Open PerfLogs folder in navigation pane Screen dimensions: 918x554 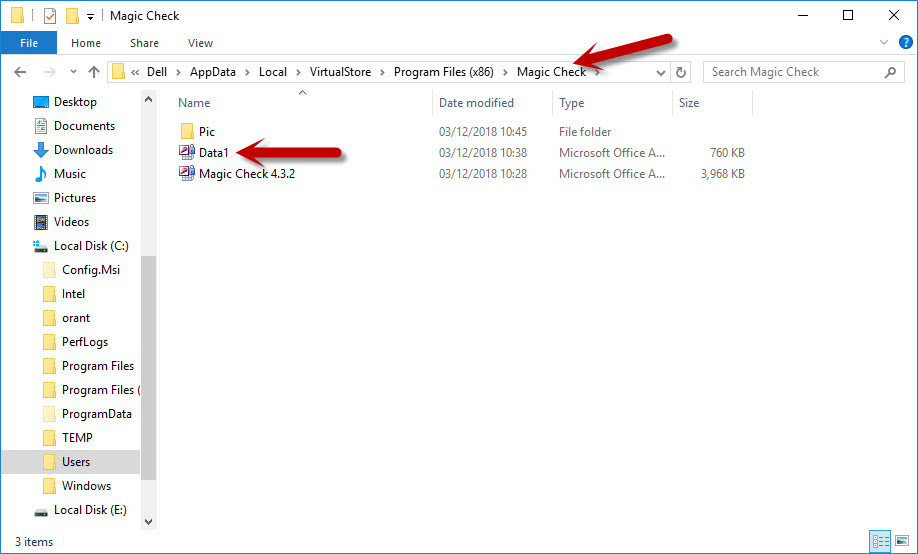tap(84, 342)
